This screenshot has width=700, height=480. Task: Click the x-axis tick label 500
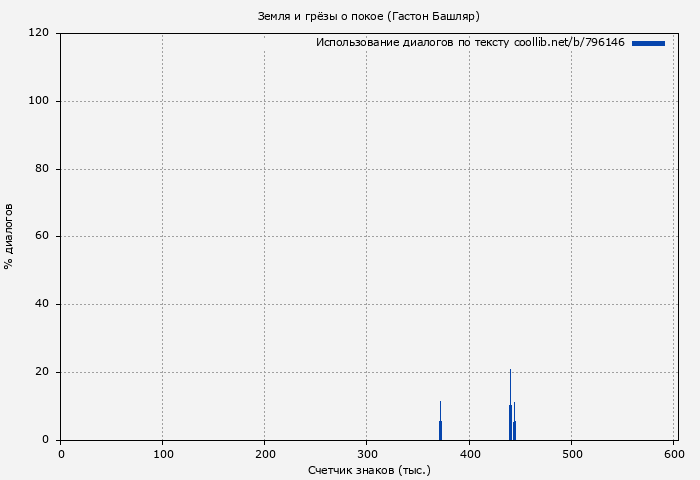tap(571, 454)
